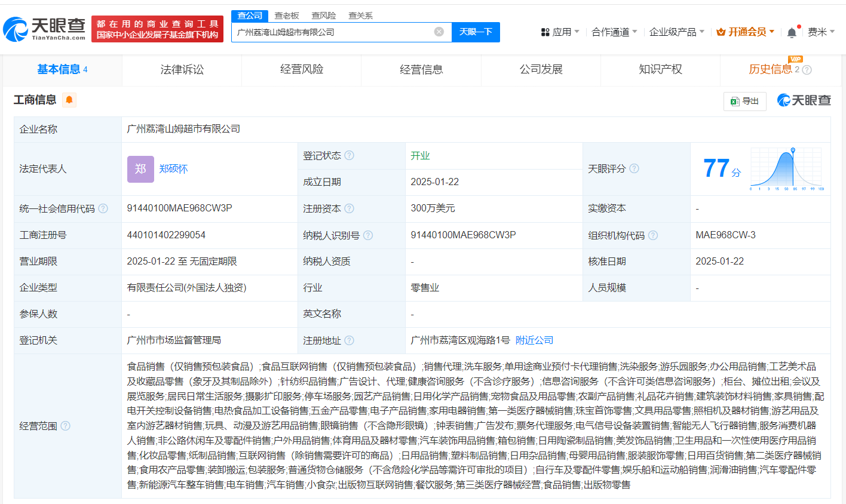Click the 天眼评分 distribution chart
The width and height of the screenshot is (846, 504).
(787, 169)
